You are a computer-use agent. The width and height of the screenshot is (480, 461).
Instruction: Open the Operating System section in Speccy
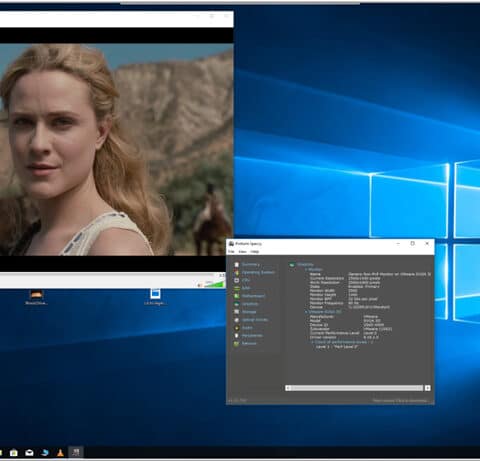255,272
